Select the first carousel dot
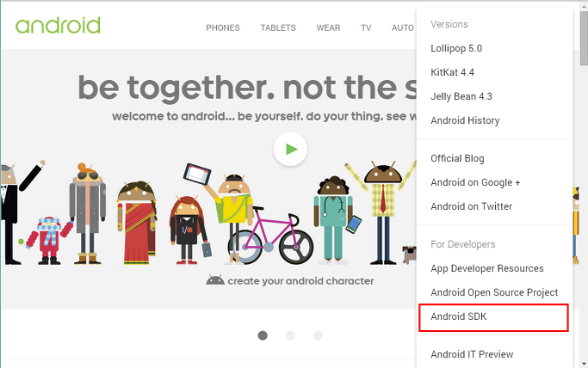 pos(263,335)
